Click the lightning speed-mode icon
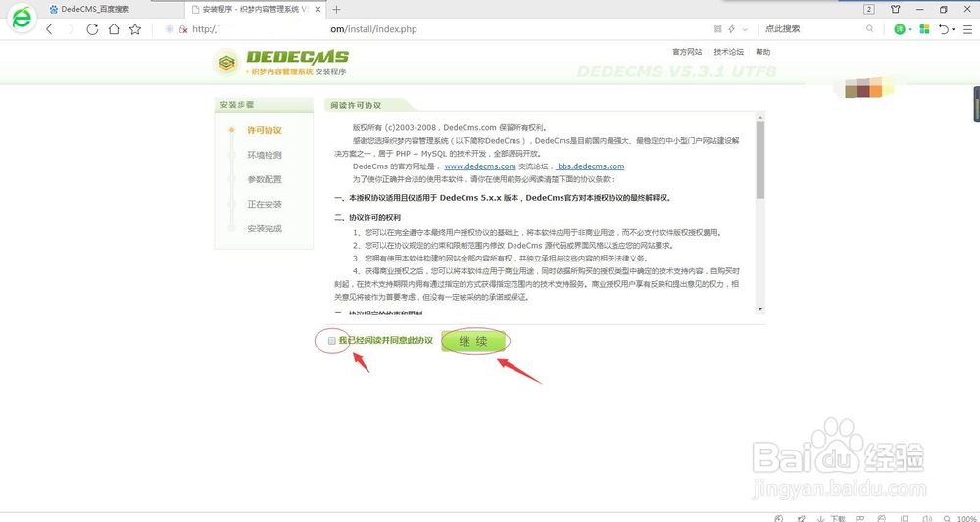This screenshot has height=522, width=980. click(732, 29)
